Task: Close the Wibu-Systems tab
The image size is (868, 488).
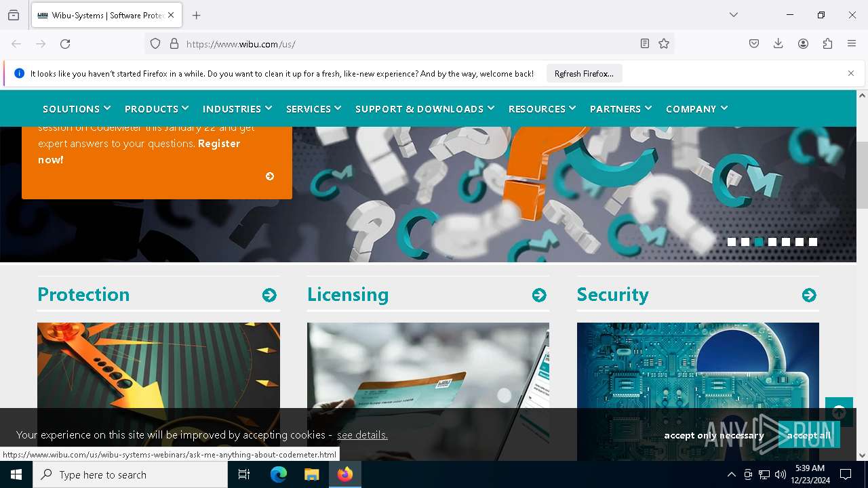Action: [x=171, y=15]
